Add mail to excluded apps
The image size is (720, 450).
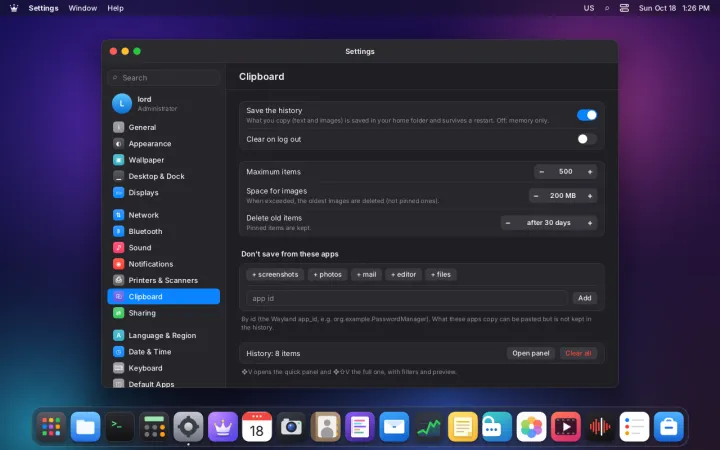click(x=366, y=275)
